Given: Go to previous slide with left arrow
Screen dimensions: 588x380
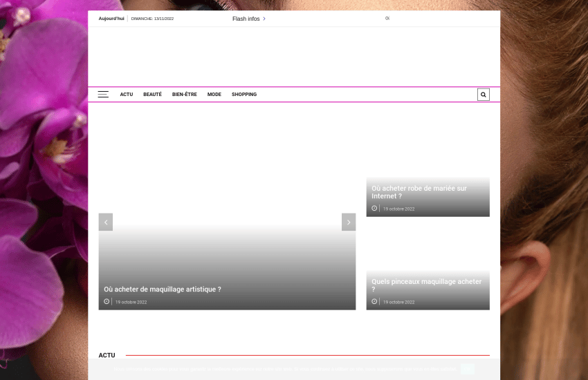Looking at the screenshot, I should (x=106, y=222).
